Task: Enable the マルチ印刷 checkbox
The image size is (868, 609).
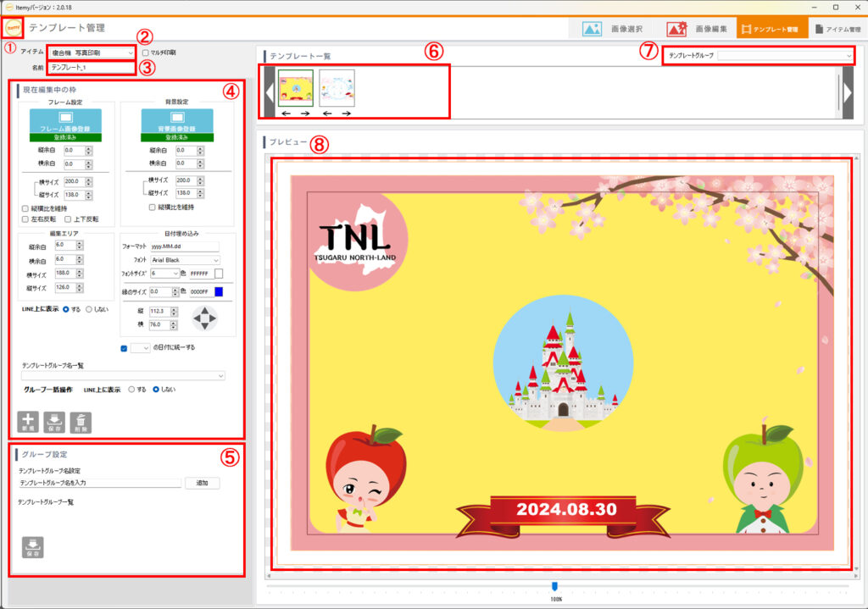Action: tap(146, 53)
